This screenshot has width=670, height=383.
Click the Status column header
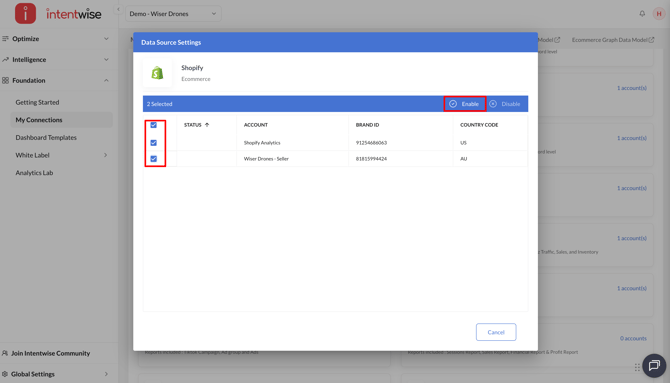(x=192, y=125)
